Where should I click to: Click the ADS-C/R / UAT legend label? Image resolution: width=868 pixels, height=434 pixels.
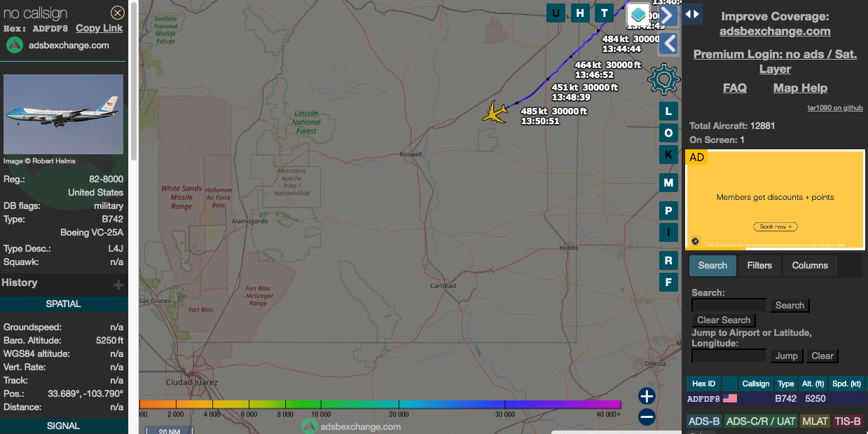(760, 421)
